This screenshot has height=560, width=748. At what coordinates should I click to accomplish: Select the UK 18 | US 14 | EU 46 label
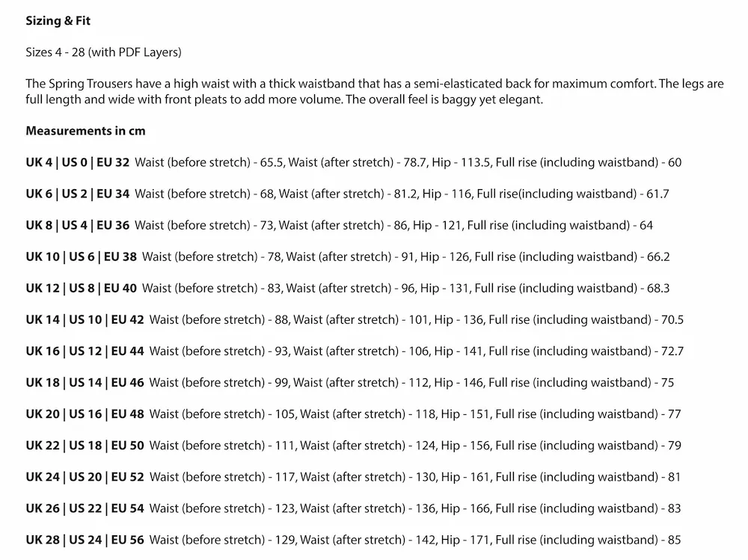tap(85, 382)
